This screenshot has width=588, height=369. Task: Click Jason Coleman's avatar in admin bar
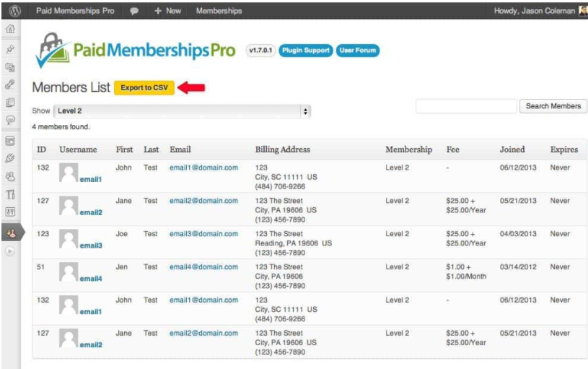pyautogui.click(x=583, y=11)
